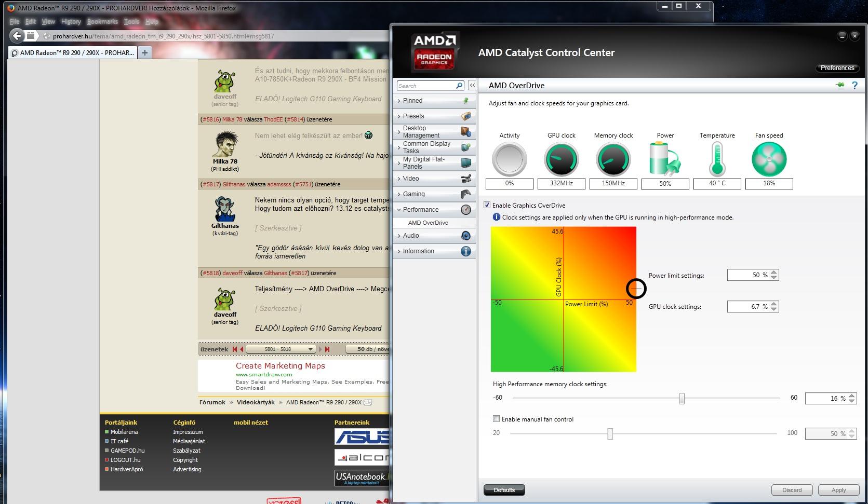Image resolution: width=868 pixels, height=504 pixels.
Task: Go to last forum page arrow
Action: (x=327, y=349)
